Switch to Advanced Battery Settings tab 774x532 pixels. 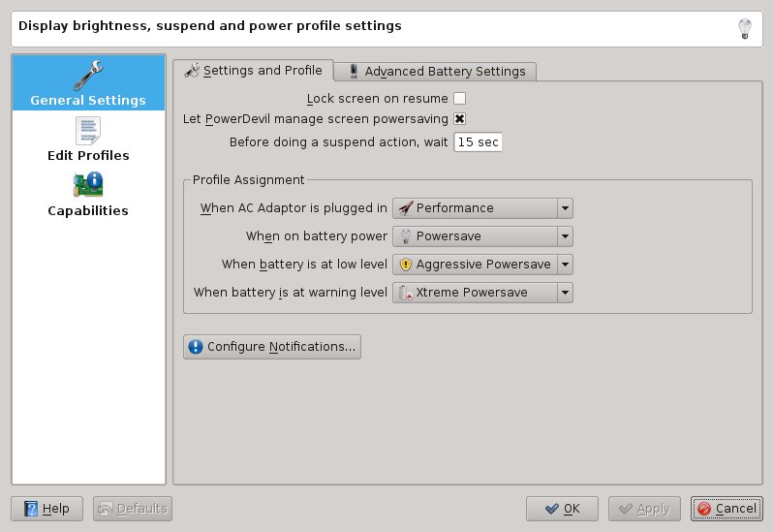click(x=435, y=71)
